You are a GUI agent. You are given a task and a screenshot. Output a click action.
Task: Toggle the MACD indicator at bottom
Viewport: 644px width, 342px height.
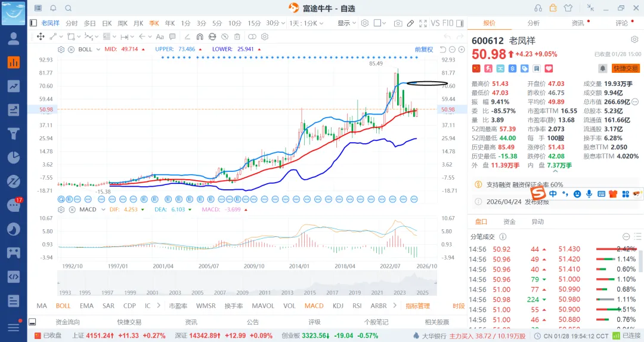[314, 306]
